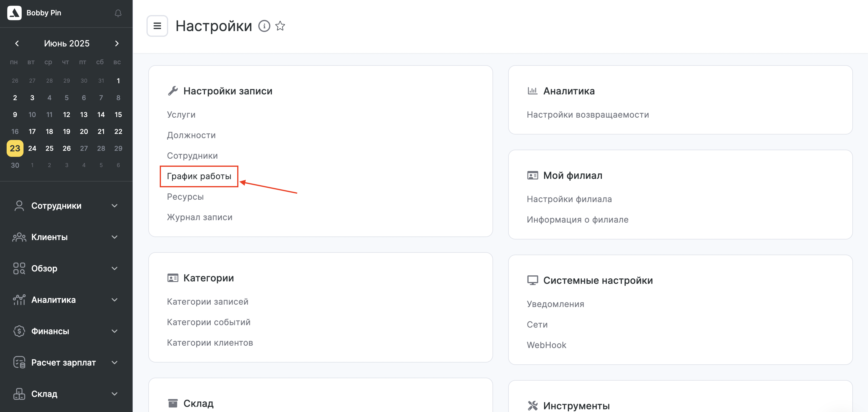Select June 30 in calendar
The width and height of the screenshot is (868, 412).
pyautogui.click(x=15, y=165)
